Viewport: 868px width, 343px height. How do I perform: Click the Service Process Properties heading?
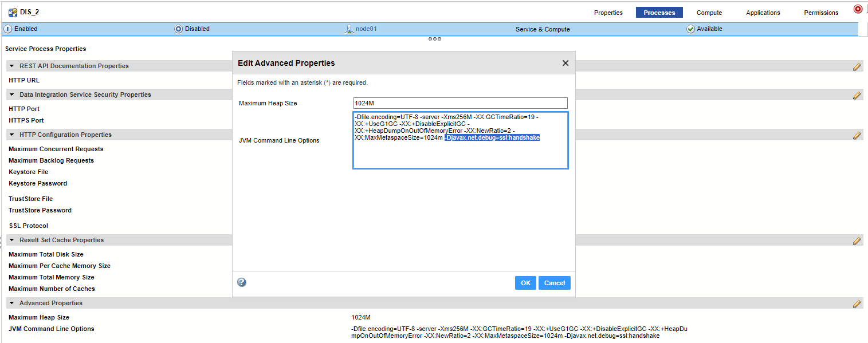(46, 49)
